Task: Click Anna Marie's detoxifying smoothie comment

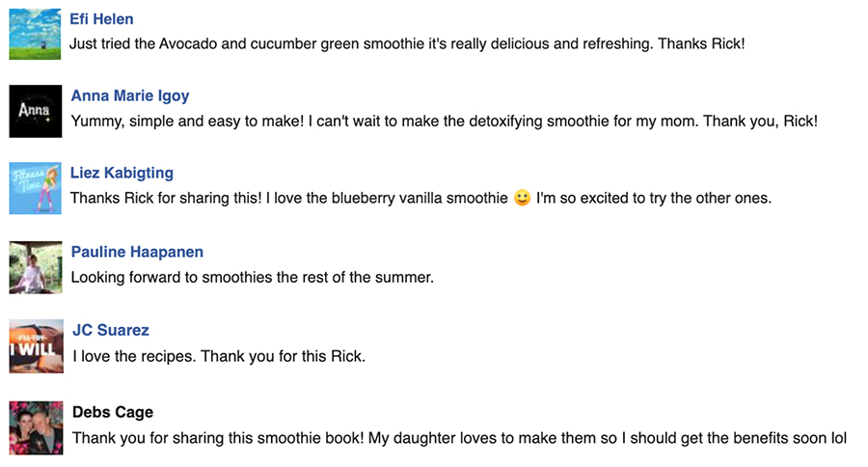Action: [445, 122]
